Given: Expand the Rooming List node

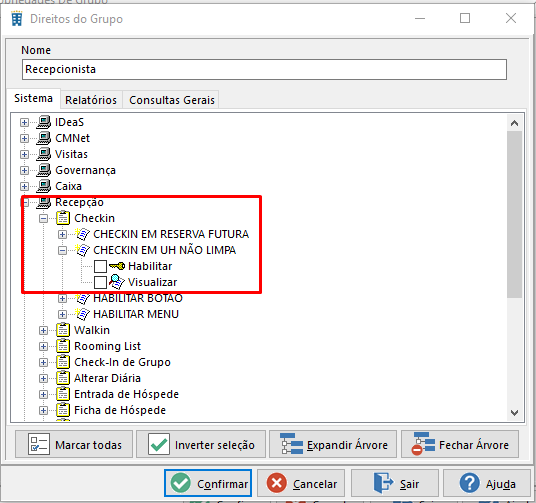Looking at the screenshot, I should (x=43, y=346).
